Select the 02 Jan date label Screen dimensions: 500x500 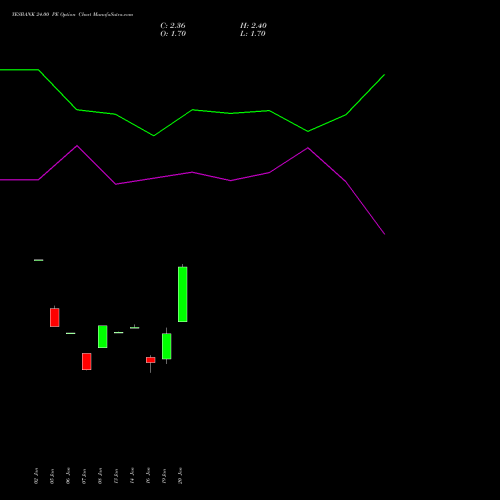click(x=36, y=476)
